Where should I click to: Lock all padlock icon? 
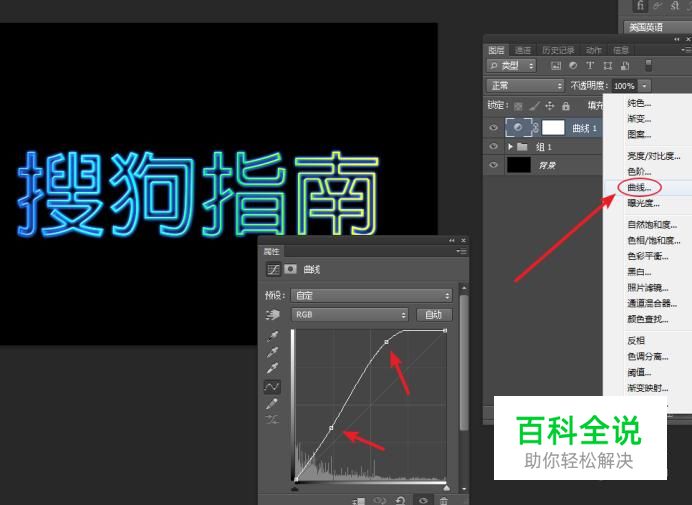pos(565,106)
